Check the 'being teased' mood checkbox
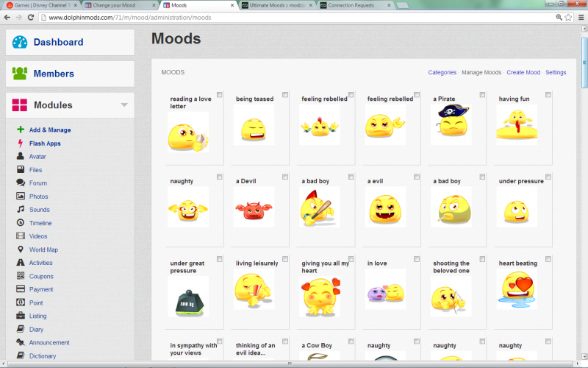588x368 pixels. coord(285,95)
